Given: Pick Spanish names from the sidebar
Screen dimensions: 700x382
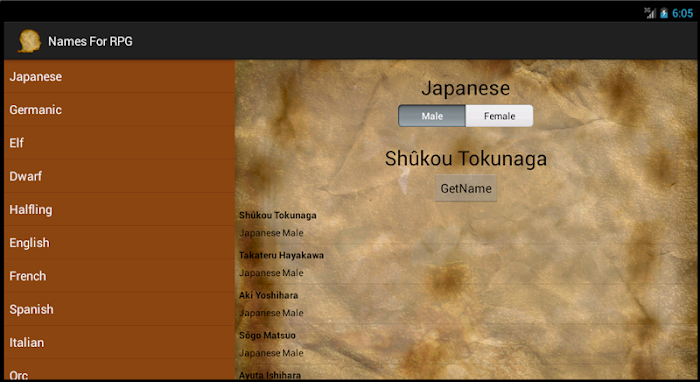Looking at the screenshot, I should tap(119, 309).
